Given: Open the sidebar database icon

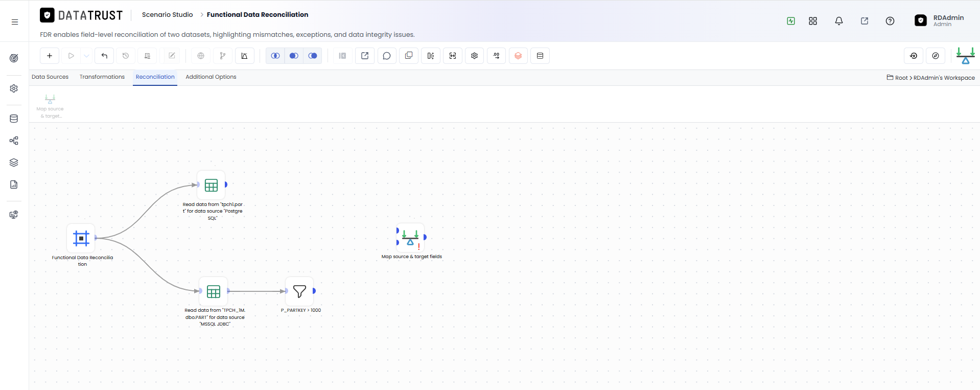Looking at the screenshot, I should point(14,119).
